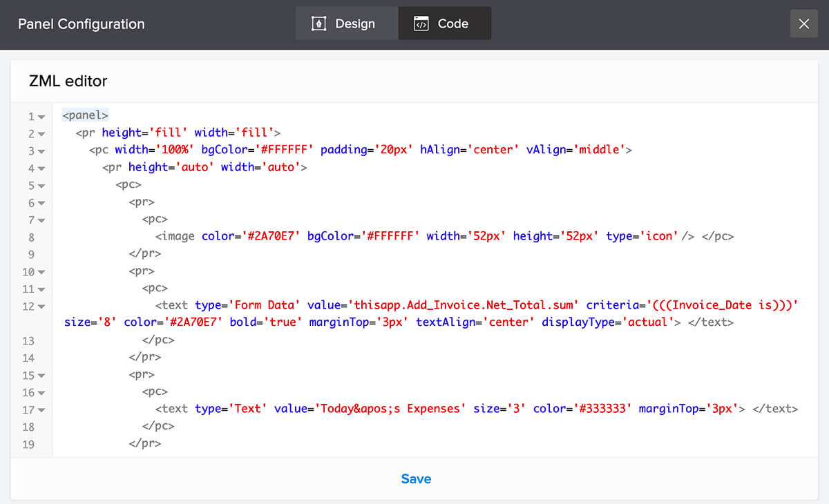Viewport: 829px width, 504px height.
Task: Close the Panel Configuration dialog
Action: [803, 23]
